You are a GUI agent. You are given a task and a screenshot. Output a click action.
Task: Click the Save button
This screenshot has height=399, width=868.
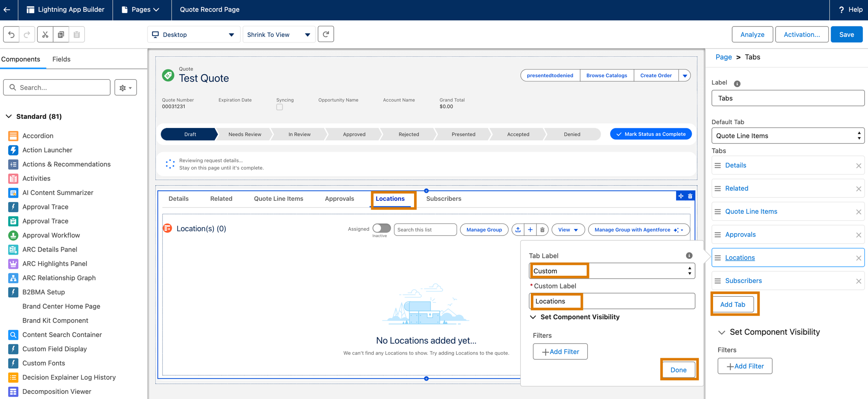coord(846,35)
